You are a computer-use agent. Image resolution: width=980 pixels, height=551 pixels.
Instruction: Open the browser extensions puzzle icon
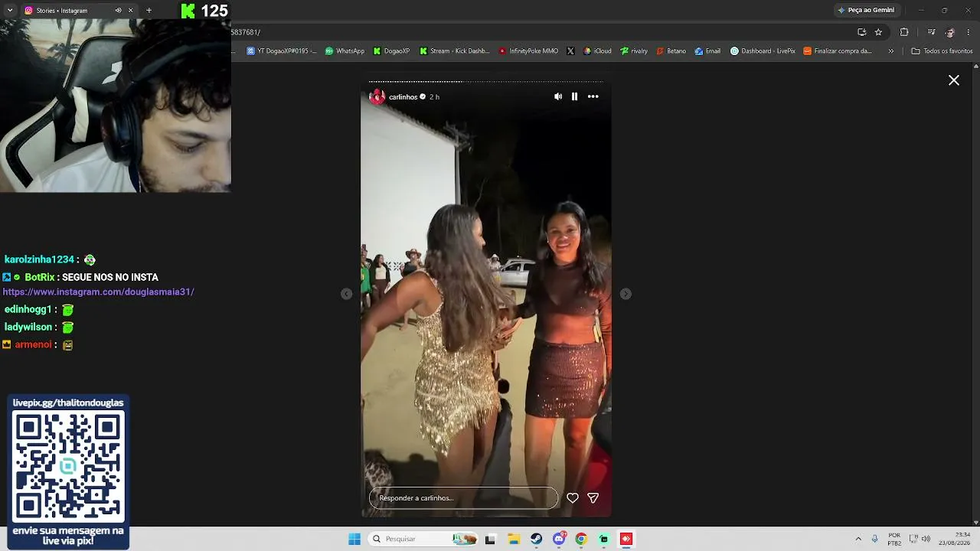(x=904, y=32)
